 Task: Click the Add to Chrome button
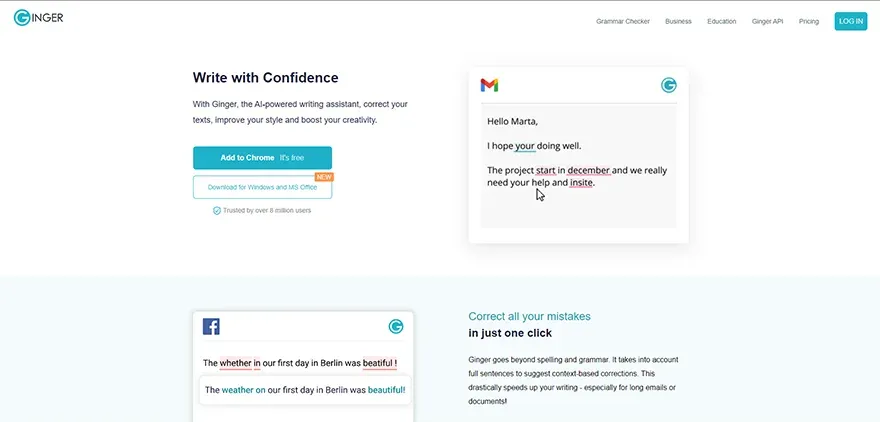pyautogui.click(x=263, y=158)
